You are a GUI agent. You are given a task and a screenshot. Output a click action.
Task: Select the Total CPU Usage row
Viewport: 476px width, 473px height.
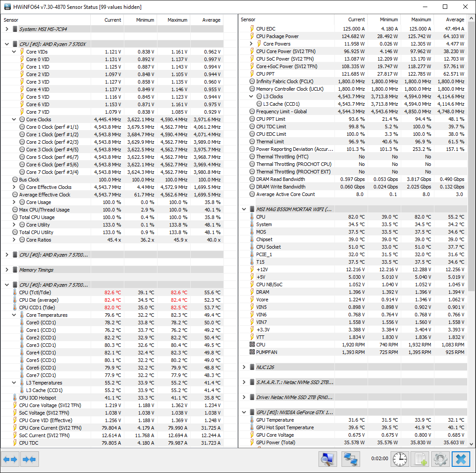click(112, 217)
